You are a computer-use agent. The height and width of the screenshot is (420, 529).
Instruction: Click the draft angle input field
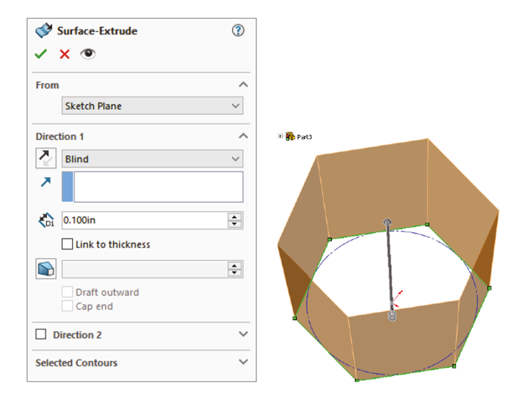tap(145, 269)
